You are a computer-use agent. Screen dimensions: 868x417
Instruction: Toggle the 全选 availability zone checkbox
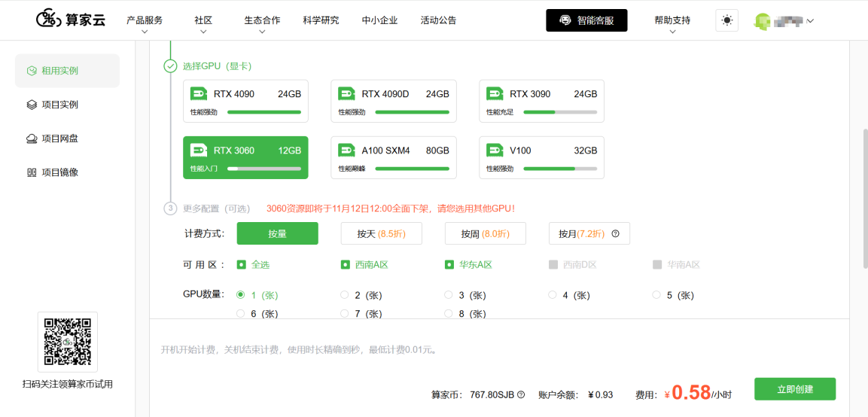click(x=241, y=265)
